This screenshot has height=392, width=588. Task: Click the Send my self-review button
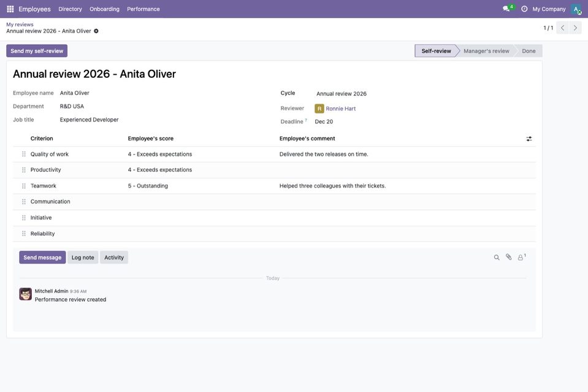tap(37, 51)
